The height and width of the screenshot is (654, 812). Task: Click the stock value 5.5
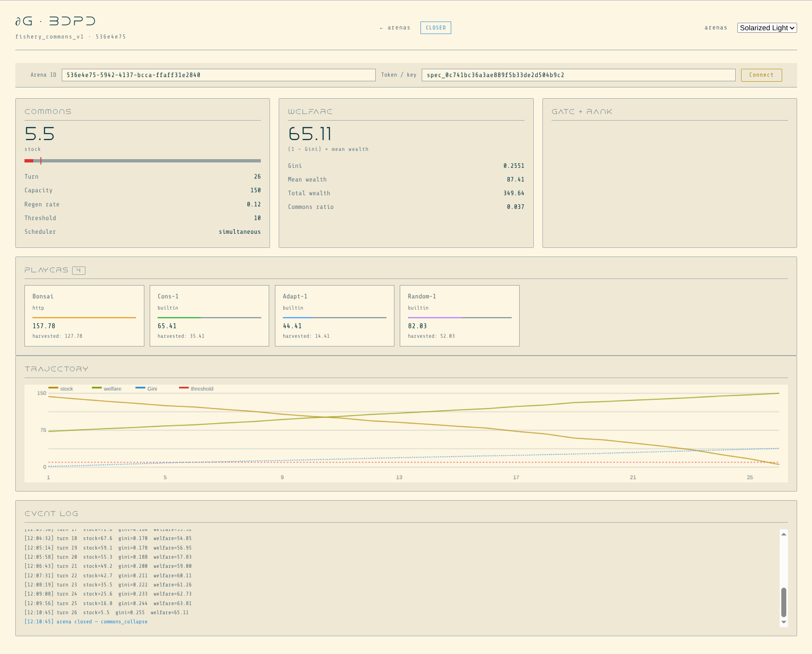coord(40,134)
